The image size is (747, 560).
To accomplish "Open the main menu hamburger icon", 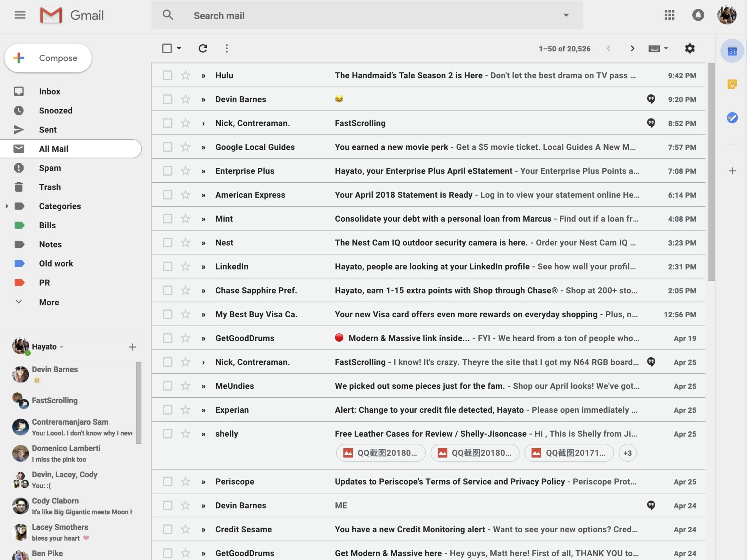I will coord(20,15).
